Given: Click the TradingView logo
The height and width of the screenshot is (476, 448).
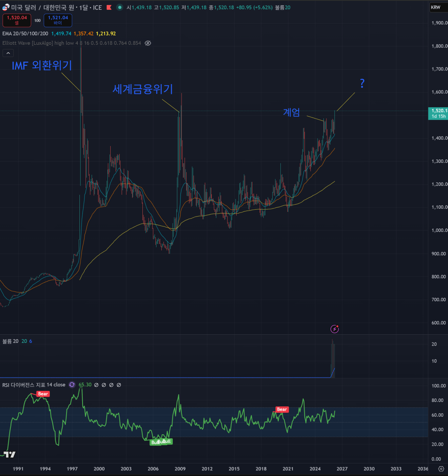Looking at the screenshot, I should click(9, 454).
